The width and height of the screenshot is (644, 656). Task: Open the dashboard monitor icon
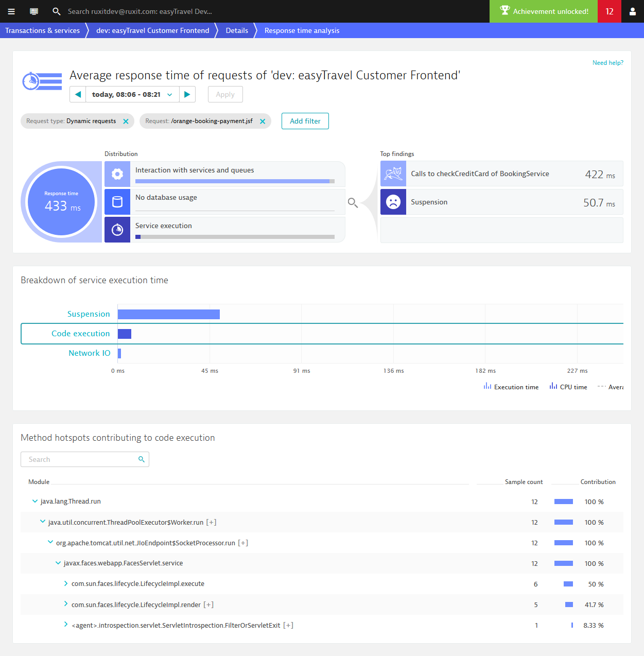point(34,11)
